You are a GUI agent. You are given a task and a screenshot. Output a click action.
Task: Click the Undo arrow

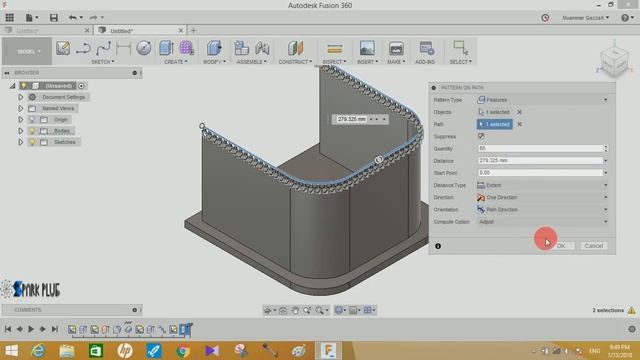(x=73, y=18)
